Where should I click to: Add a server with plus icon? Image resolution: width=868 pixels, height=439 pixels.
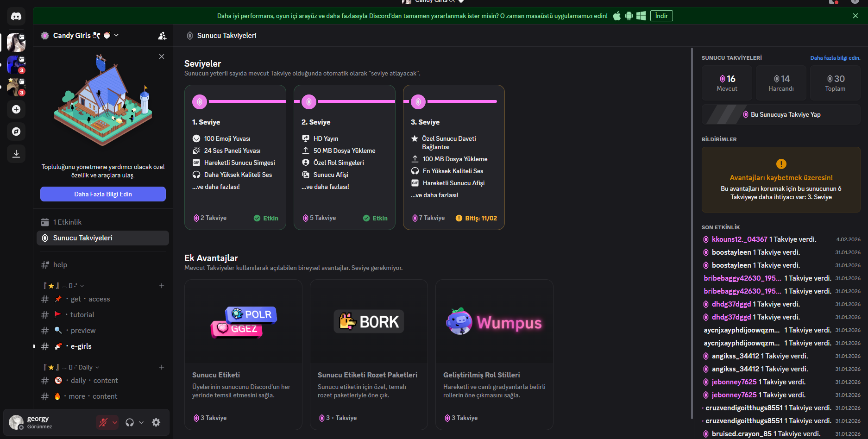[16, 109]
